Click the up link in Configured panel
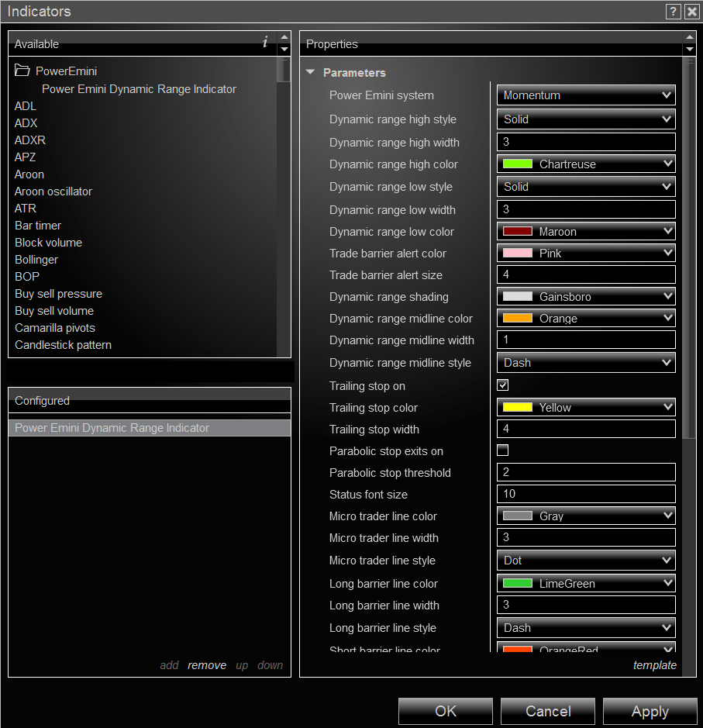The image size is (703, 728). click(x=242, y=665)
